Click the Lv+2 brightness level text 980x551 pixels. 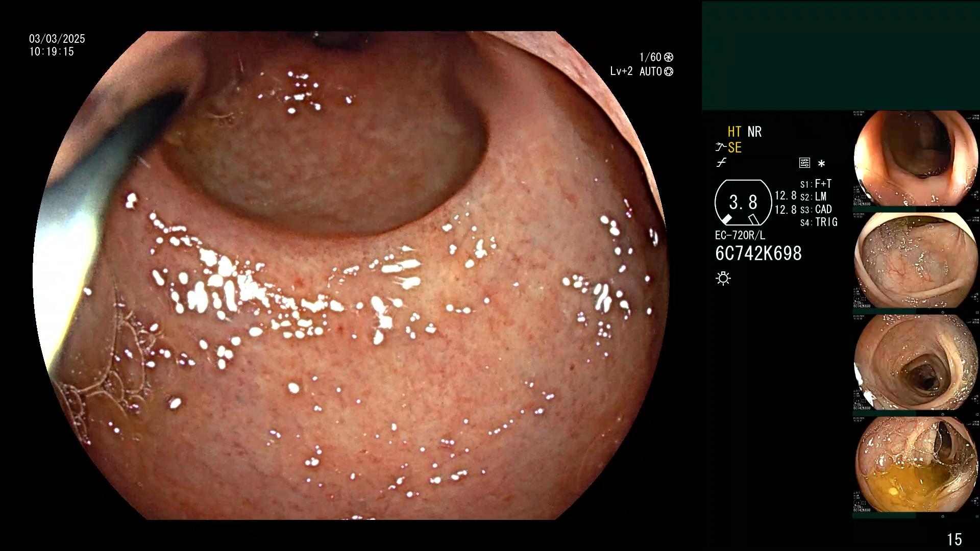[x=621, y=71]
